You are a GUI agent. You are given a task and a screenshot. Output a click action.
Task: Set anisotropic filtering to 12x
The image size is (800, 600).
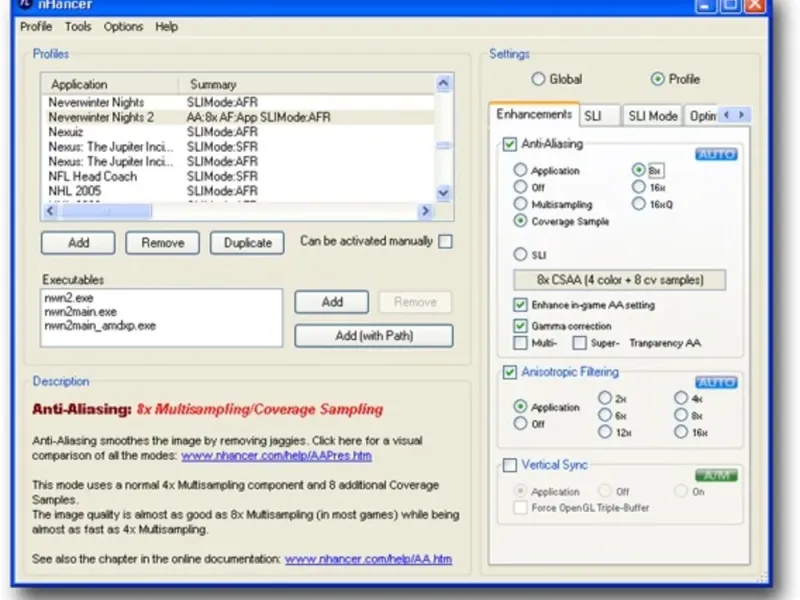(605, 432)
